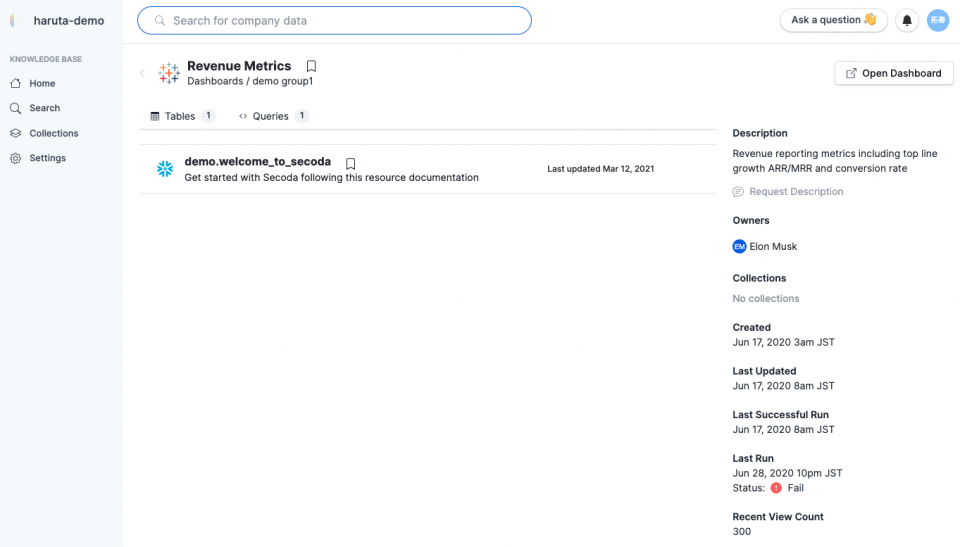Click the Open Dashboard button
The width and height of the screenshot is (960, 547).
(x=893, y=73)
